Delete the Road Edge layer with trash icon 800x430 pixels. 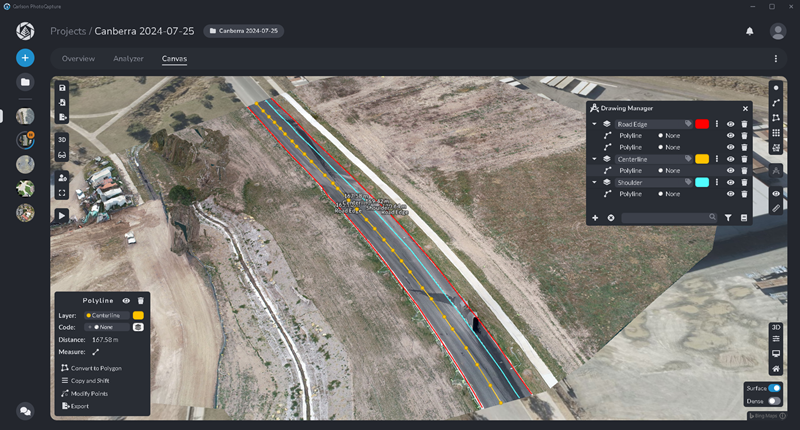744,124
